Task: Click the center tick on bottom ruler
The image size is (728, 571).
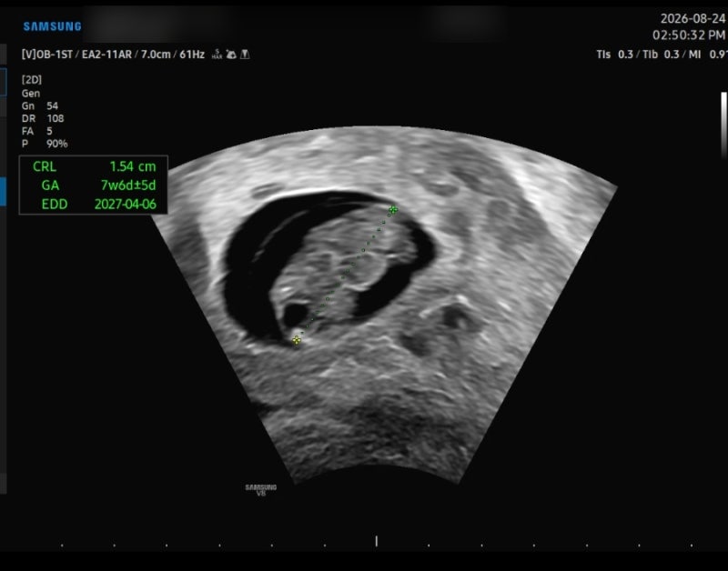Action: pos(377,541)
